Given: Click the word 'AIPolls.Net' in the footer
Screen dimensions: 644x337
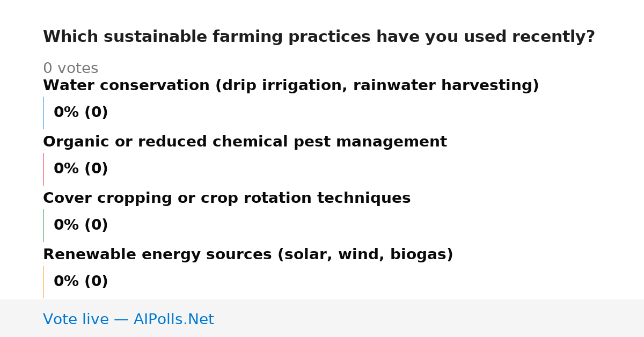Looking at the screenshot, I should (x=173, y=320).
